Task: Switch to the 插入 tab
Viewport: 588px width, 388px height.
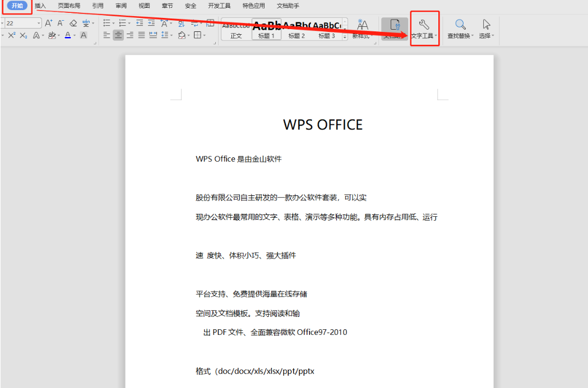Action: pos(40,6)
